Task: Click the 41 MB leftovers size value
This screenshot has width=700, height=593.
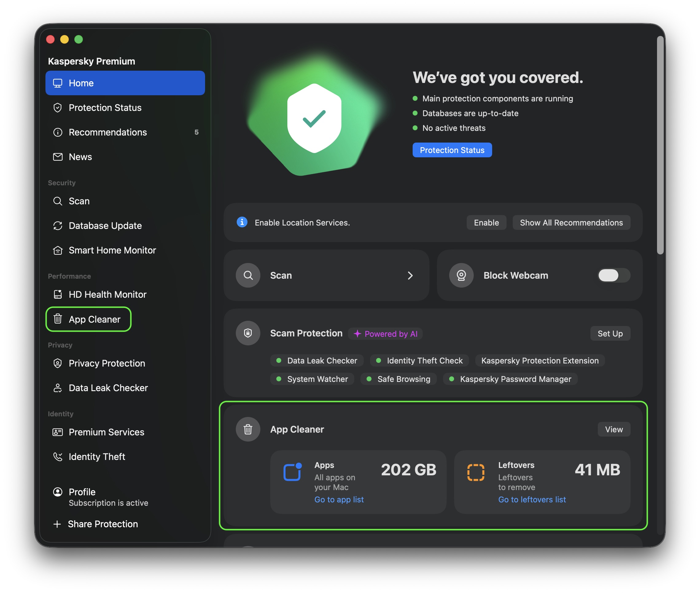Action: (597, 469)
